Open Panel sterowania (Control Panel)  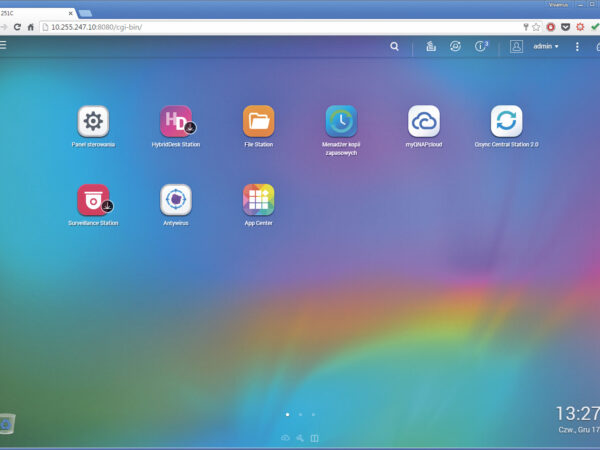93,122
